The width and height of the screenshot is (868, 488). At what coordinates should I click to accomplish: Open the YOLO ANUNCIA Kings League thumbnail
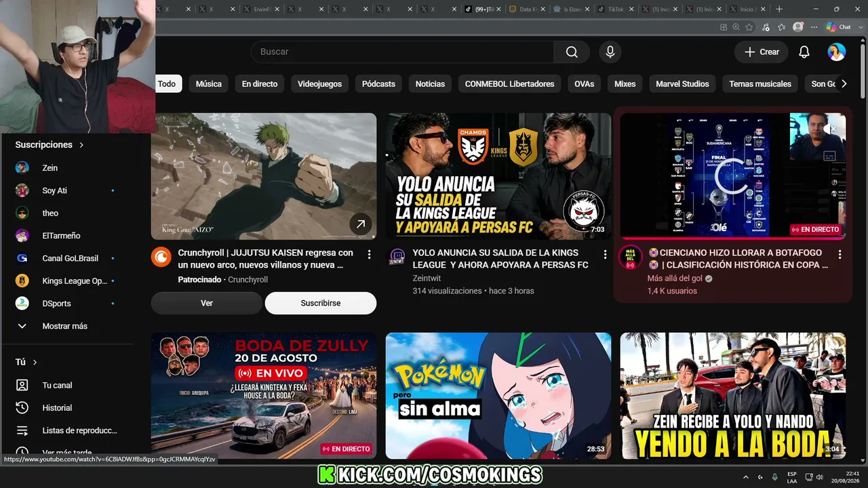click(x=498, y=176)
